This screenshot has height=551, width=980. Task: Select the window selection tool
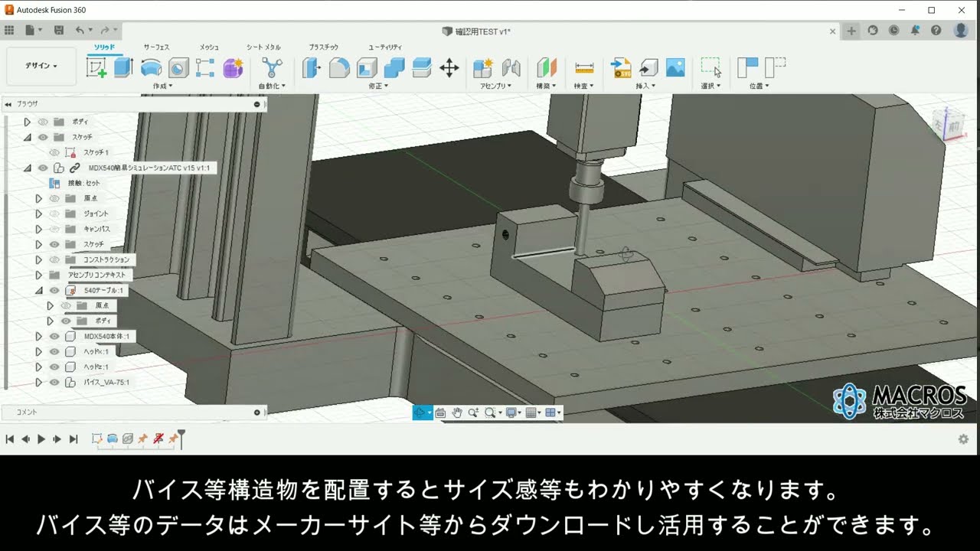click(x=711, y=68)
